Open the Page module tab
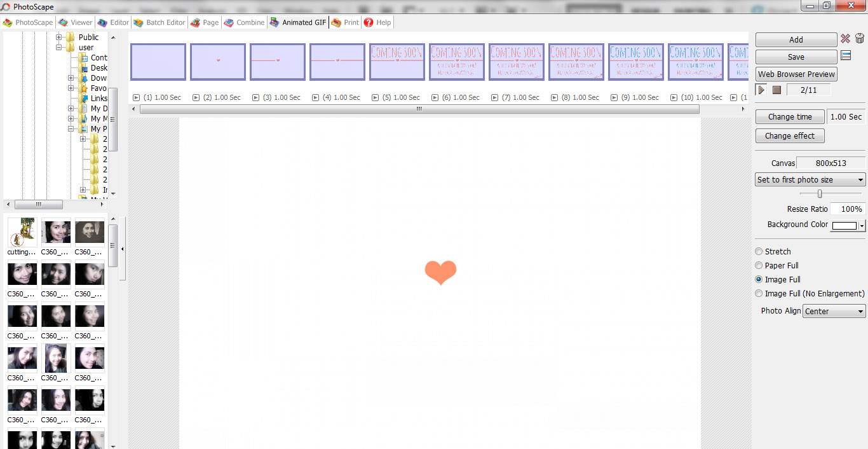The width and height of the screenshot is (868, 449). click(x=205, y=22)
